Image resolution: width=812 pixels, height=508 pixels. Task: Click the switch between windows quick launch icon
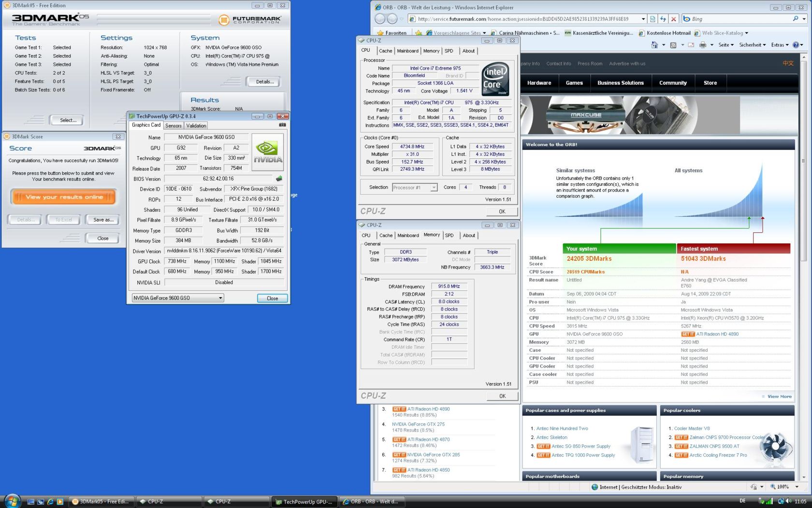(41, 502)
